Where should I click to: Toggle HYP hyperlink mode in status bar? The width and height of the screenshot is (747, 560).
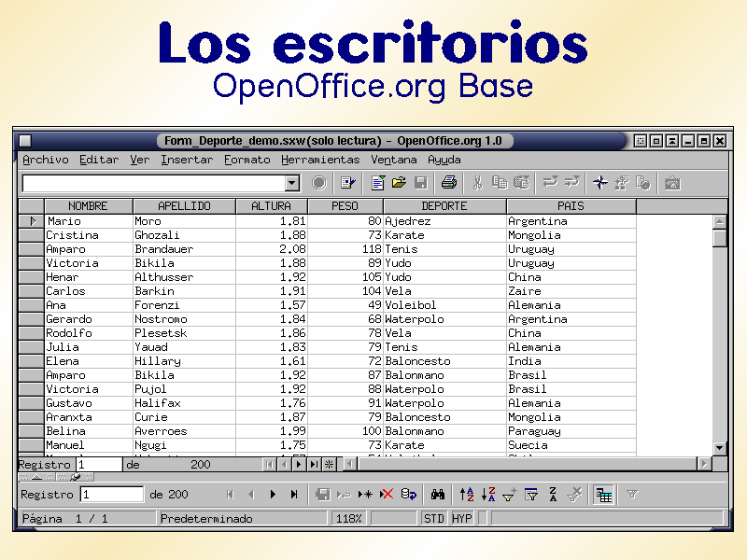point(462,518)
